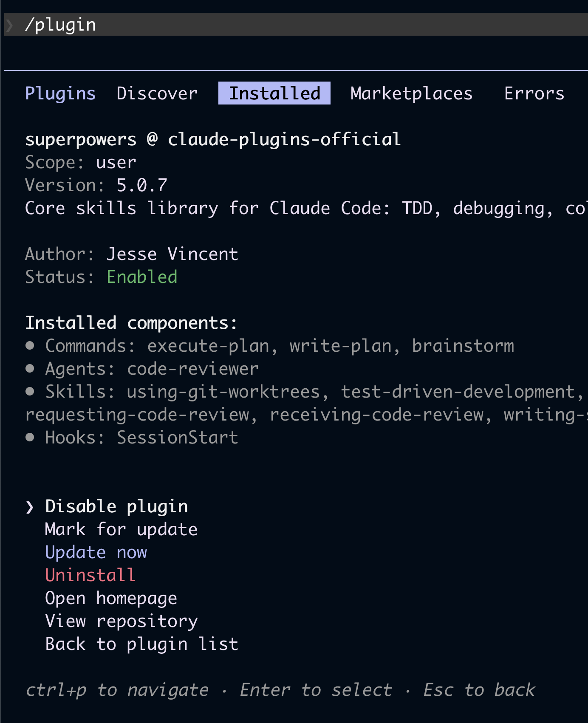Click the Commands bullet point
Viewport: 588px width, 723px height.
(x=30, y=345)
